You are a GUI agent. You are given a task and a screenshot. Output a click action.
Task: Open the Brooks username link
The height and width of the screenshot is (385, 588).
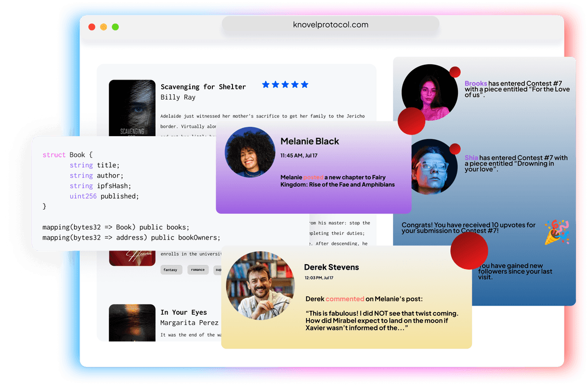click(475, 84)
